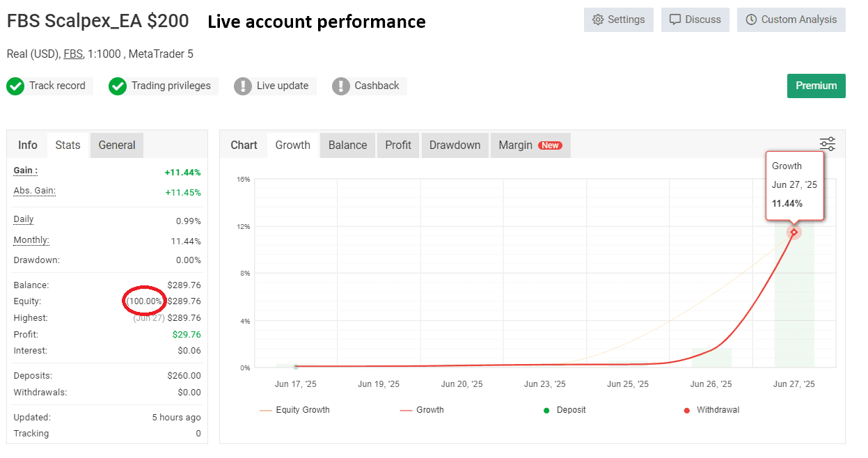Click the Cashback exclamation icon
The width and height of the screenshot is (868, 458).
[x=341, y=86]
